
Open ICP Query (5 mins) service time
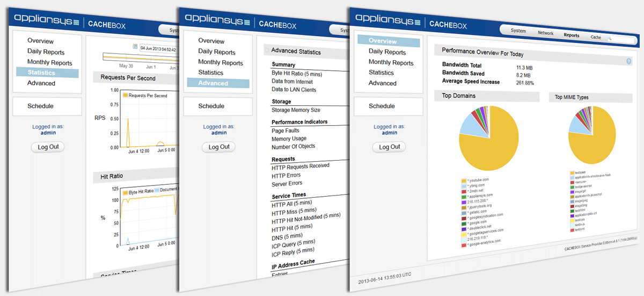pos(294,243)
